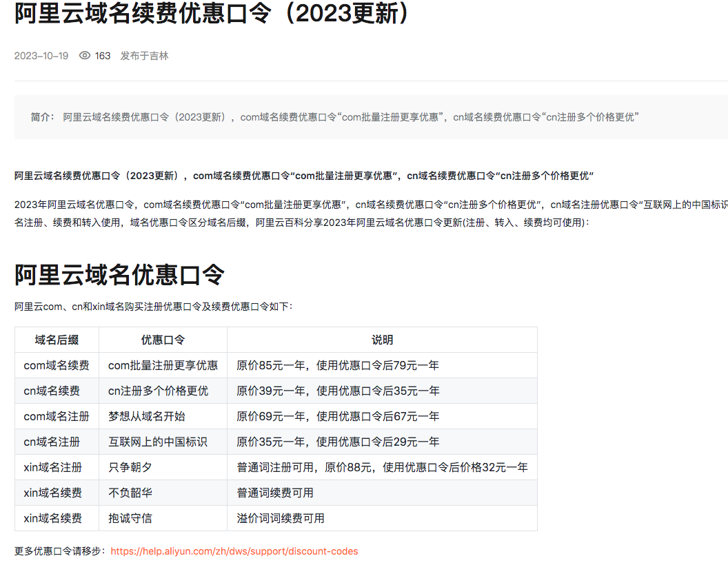
Task: Click the description 普通词注册可用 原价88元
Action: coord(382,467)
